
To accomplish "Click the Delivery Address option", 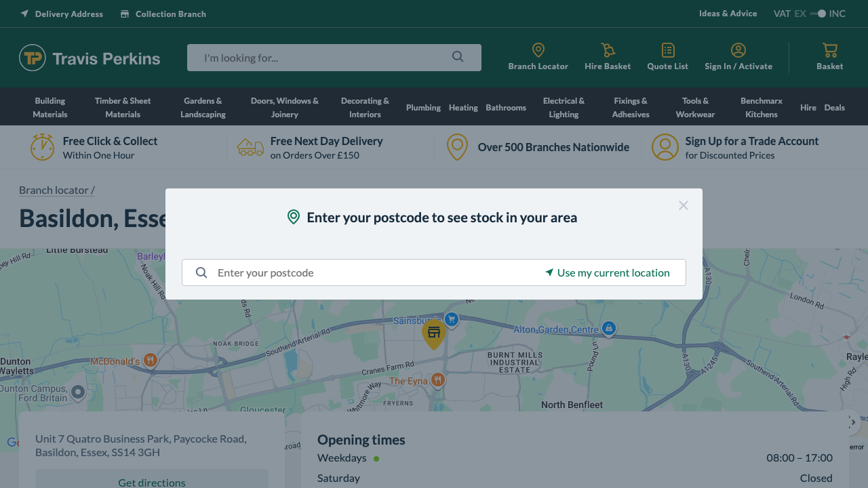I will (x=61, y=14).
